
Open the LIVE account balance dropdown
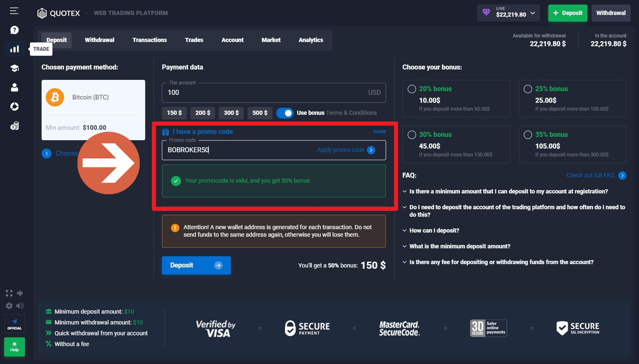(508, 13)
